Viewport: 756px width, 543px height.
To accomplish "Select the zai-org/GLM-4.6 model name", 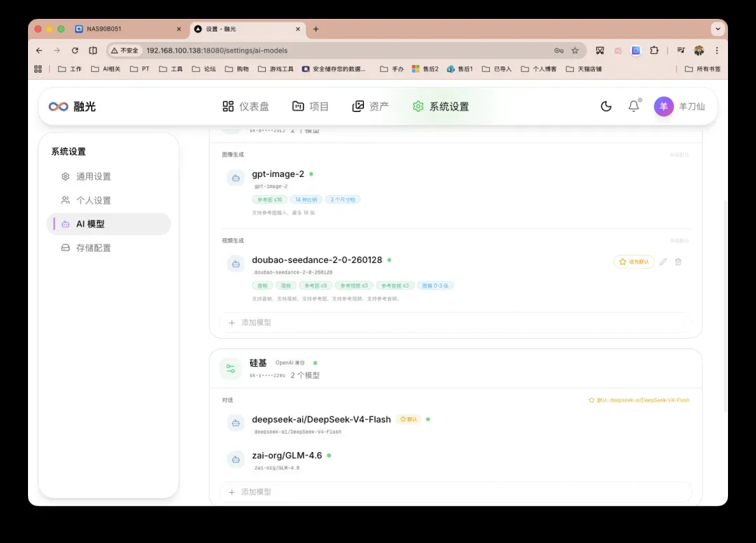I will coord(287,456).
